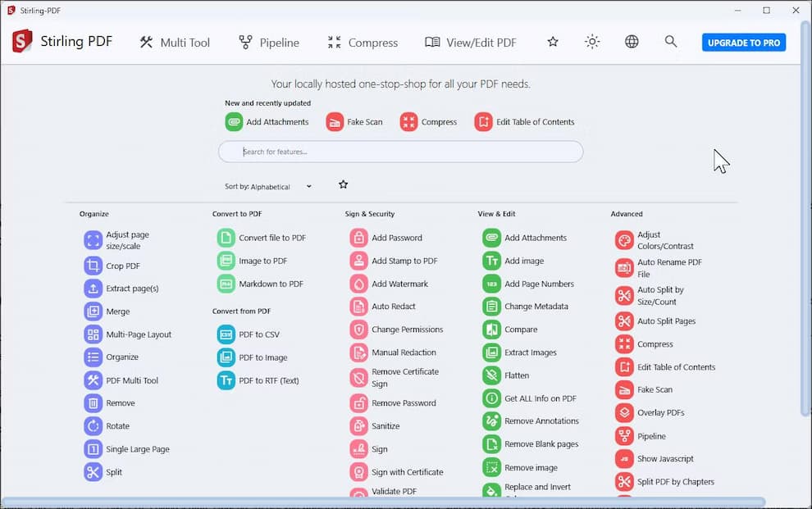Select the Add Page Numbers icon
Image resolution: width=812 pixels, height=509 pixels.
coord(491,284)
